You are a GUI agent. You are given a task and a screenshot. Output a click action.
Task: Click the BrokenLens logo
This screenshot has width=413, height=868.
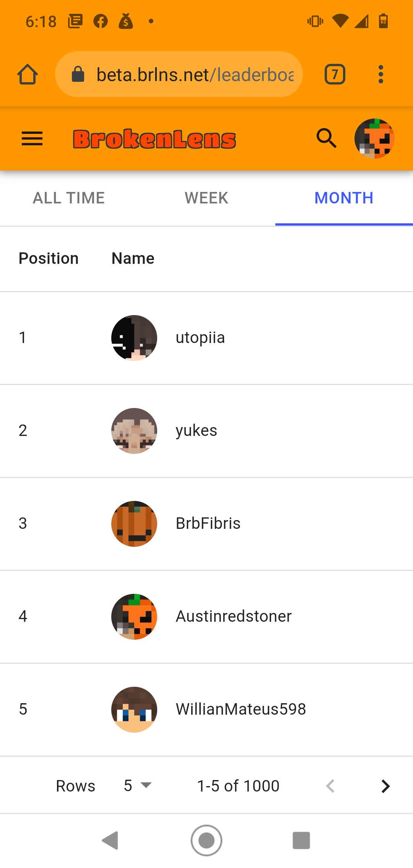click(154, 139)
